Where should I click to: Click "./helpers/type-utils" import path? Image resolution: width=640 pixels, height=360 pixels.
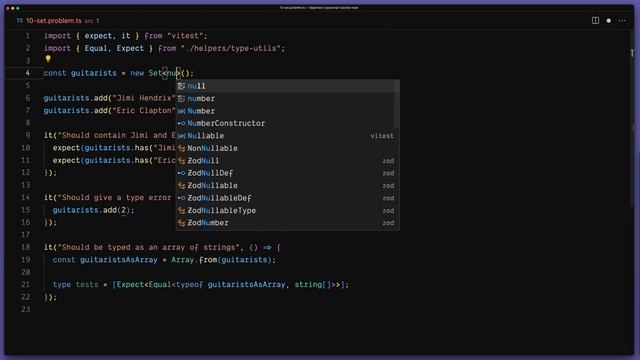231,48
